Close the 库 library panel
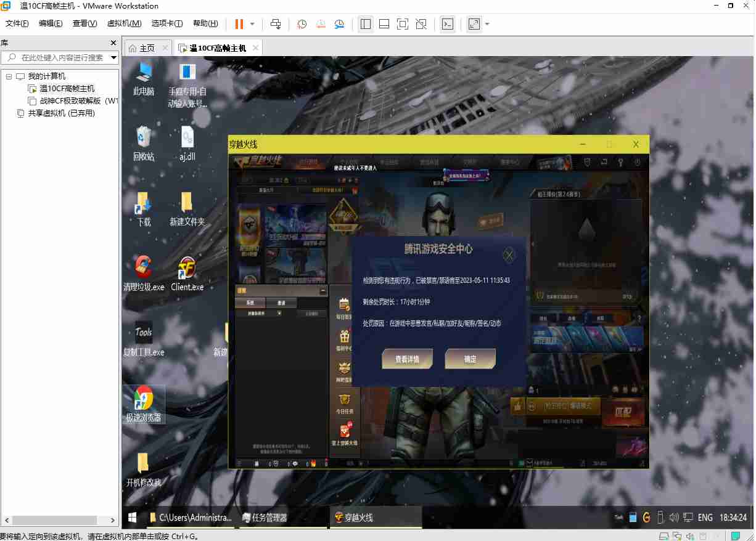 [x=113, y=43]
